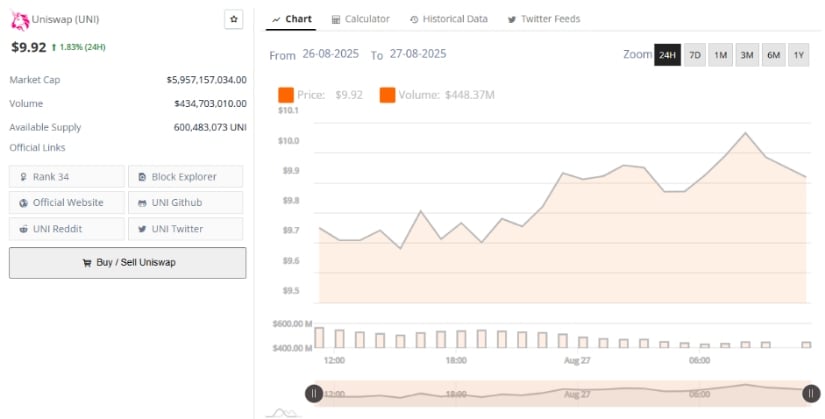
Task: Click the available supply 600,483,073 UNI
Action: [210, 127]
